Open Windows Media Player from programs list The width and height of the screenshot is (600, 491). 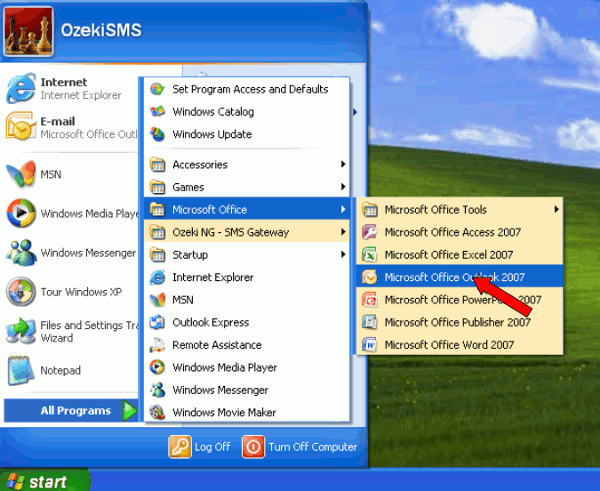click(247, 367)
